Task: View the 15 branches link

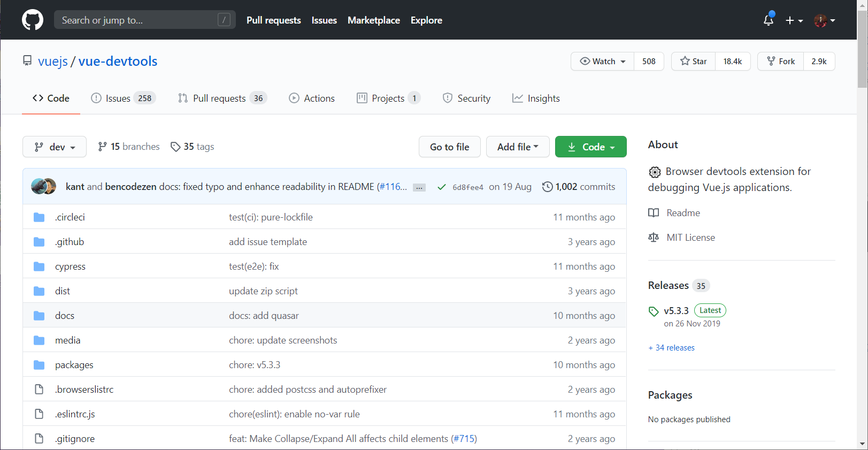Action: tap(129, 146)
